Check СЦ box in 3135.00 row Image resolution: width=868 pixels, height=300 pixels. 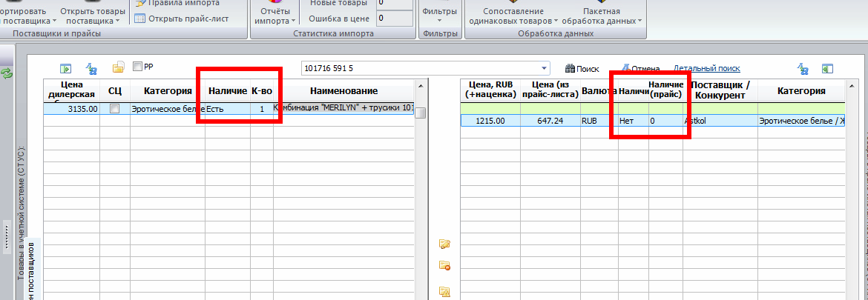[x=114, y=109]
